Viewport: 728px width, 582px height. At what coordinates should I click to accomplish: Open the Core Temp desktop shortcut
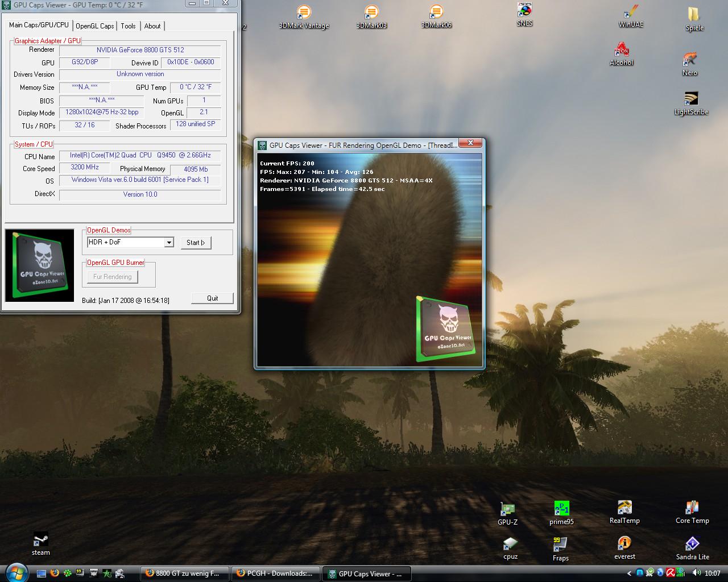point(692,512)
